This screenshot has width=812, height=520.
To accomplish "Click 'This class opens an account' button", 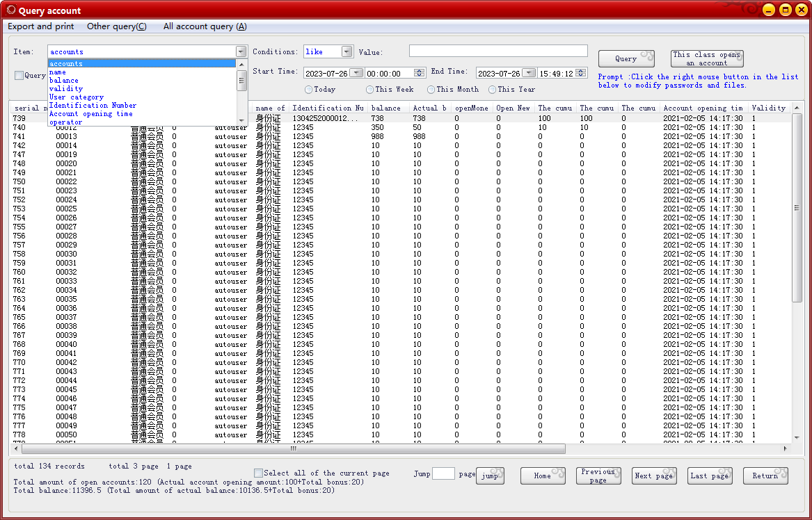I will pos(707,58).
